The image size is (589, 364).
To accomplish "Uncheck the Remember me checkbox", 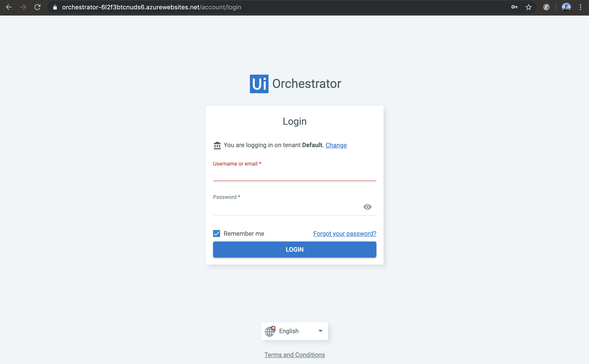I will (217, 233).
